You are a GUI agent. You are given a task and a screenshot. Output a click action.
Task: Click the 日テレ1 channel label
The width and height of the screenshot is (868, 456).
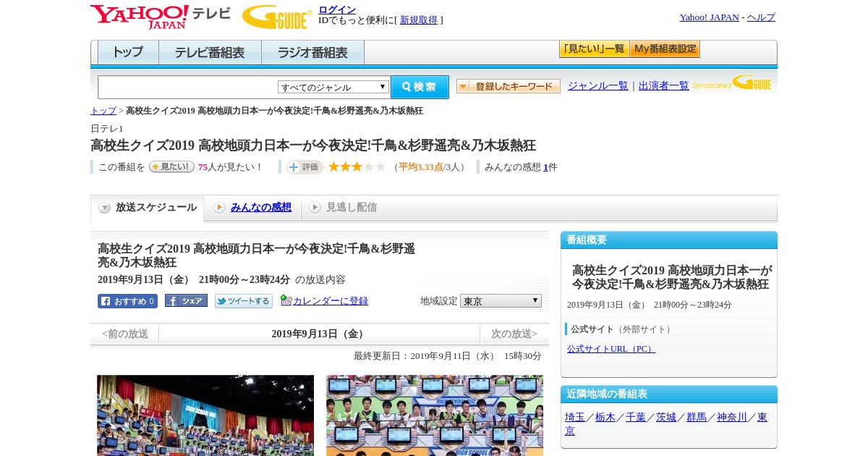point(107,129)
